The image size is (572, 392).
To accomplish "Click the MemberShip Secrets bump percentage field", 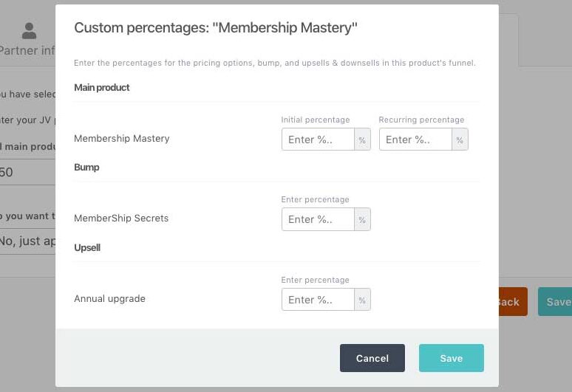I will (318, 219).
